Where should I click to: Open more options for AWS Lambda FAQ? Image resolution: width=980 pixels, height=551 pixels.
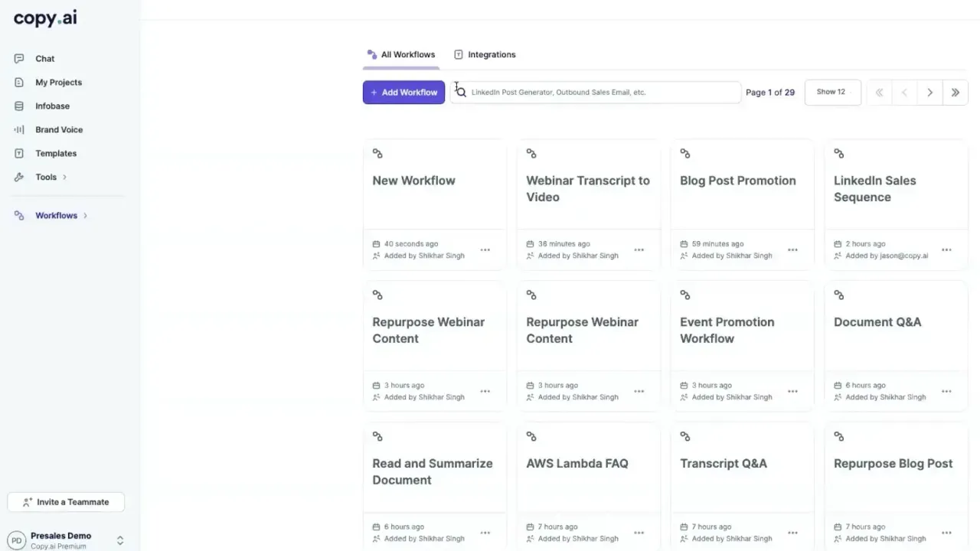(x=639, y=533)
